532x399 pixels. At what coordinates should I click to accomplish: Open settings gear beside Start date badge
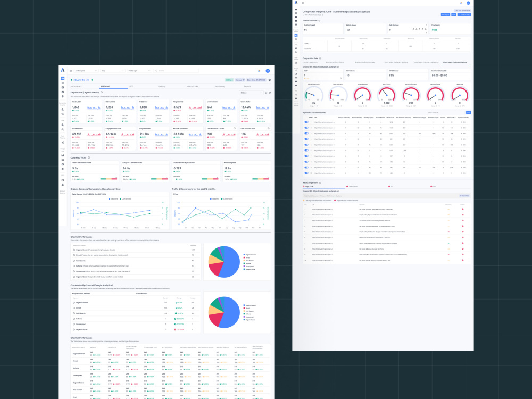click(269, 80)
